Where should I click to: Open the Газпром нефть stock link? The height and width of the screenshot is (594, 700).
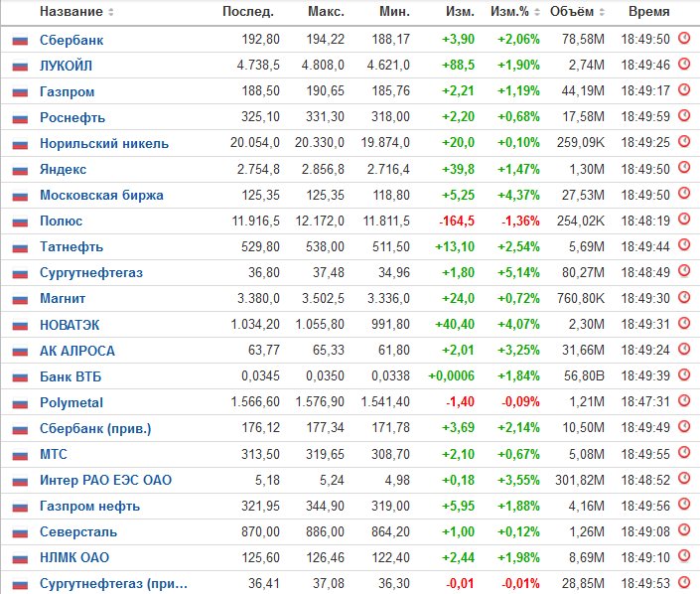pos(89,506)
